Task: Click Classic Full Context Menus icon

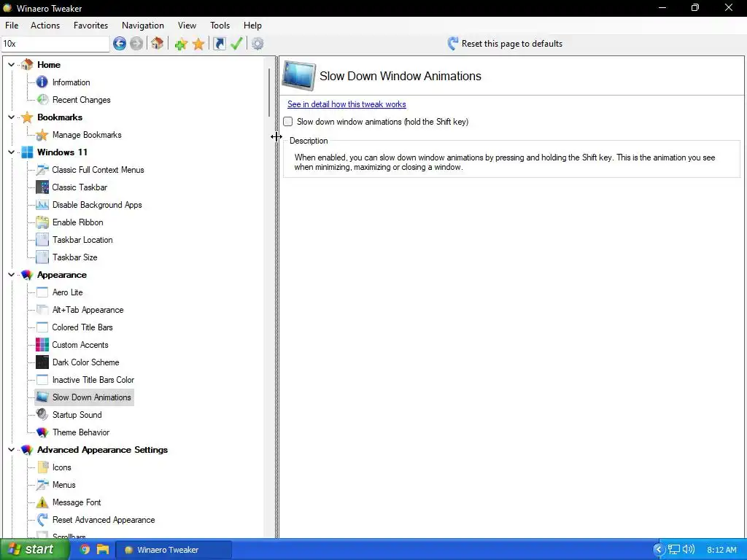Action: pyautogui.click(x=42, y=169)
